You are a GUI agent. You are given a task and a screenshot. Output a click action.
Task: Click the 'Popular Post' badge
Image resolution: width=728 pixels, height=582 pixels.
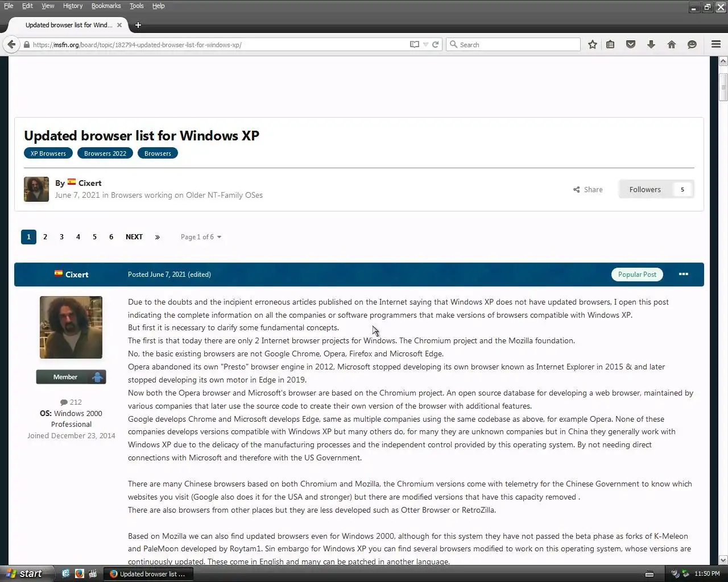tap(637, 275)
